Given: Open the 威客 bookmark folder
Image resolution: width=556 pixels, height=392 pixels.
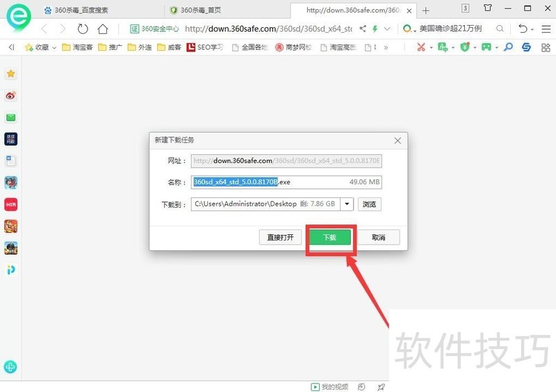Looking at the screenshot, I should pyautogui.click(x=169, y=47).
